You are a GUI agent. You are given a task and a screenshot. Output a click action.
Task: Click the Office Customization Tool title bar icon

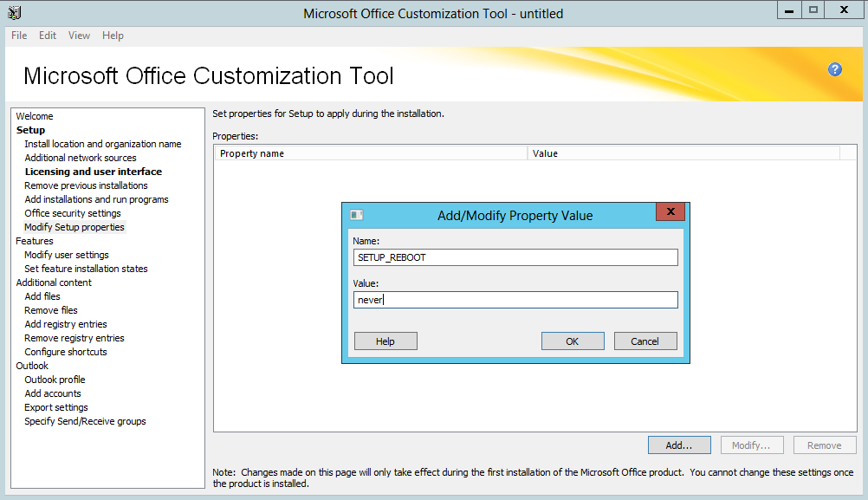click(15, 12)
